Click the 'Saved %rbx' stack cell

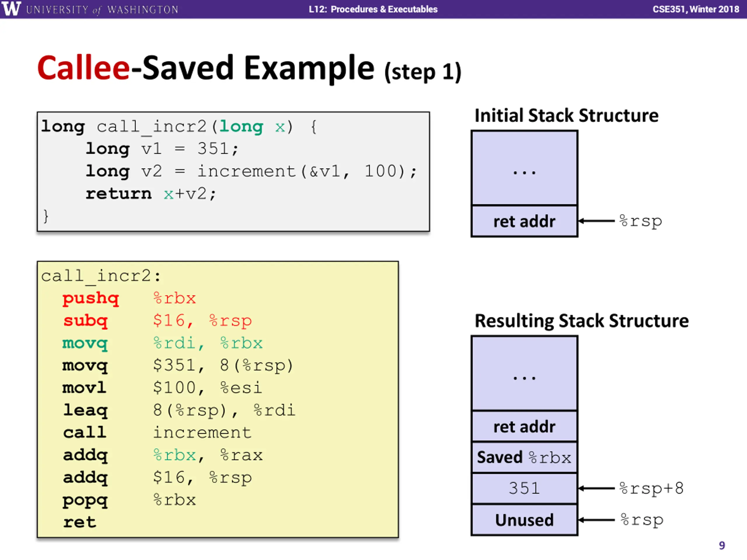click(524, 458)
